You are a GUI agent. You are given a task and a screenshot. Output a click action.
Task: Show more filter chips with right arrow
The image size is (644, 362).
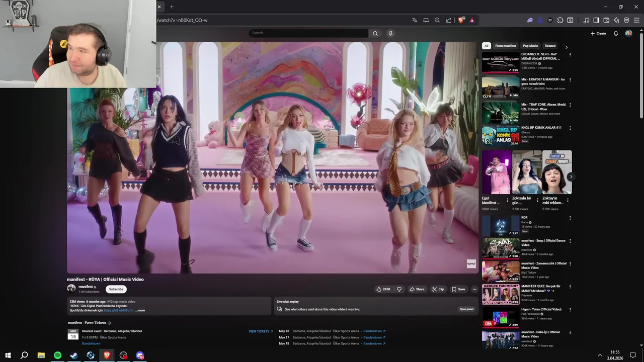pos(567,47)
